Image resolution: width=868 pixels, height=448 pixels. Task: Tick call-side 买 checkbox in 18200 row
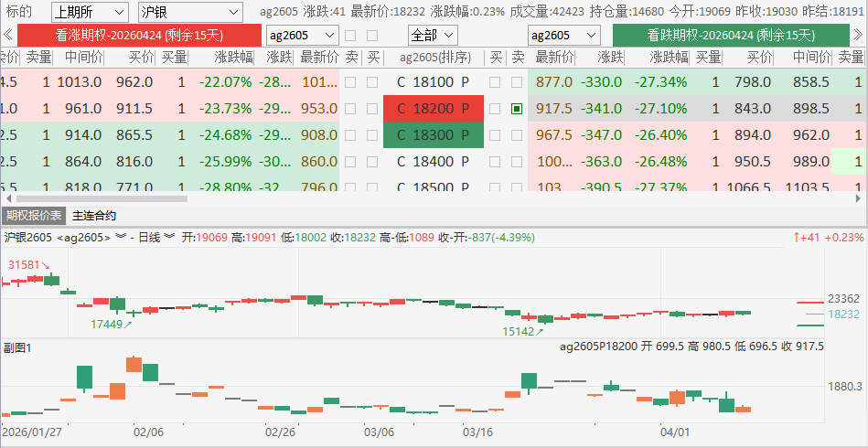[372, 109]
